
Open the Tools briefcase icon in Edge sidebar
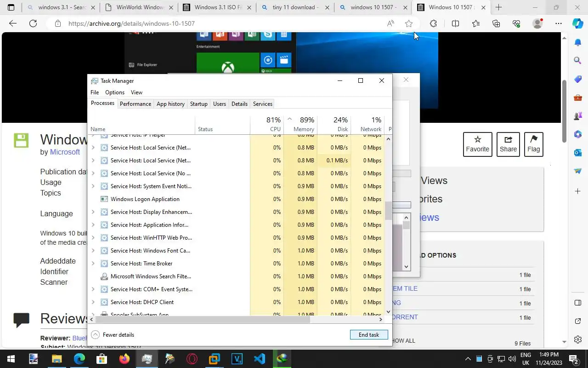click(x=578, y=98)
